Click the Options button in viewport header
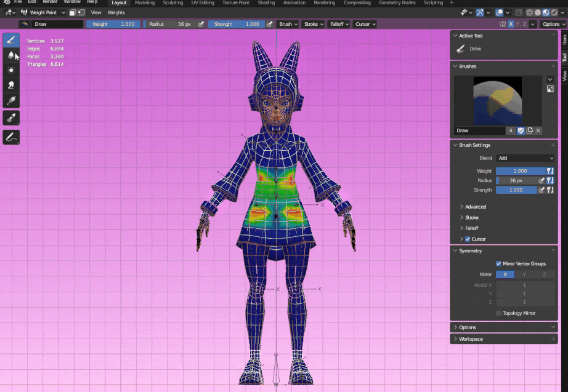This screenshot has height=392, width=568. pyautogui.click(x=553, y=24)
